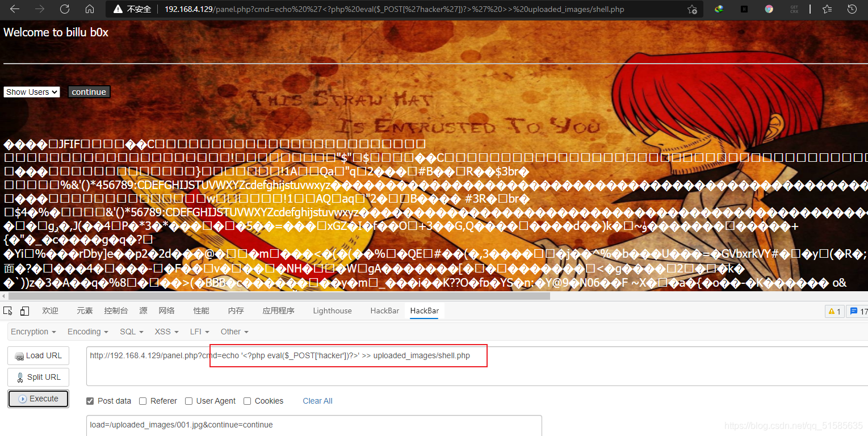Click the 不安全 label in address bar

pyautogui.click(x=139, y=10)
